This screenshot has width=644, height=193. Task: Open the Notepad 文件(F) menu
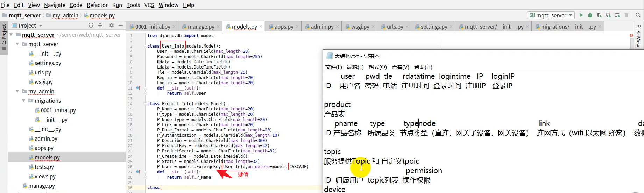point(334,67)
